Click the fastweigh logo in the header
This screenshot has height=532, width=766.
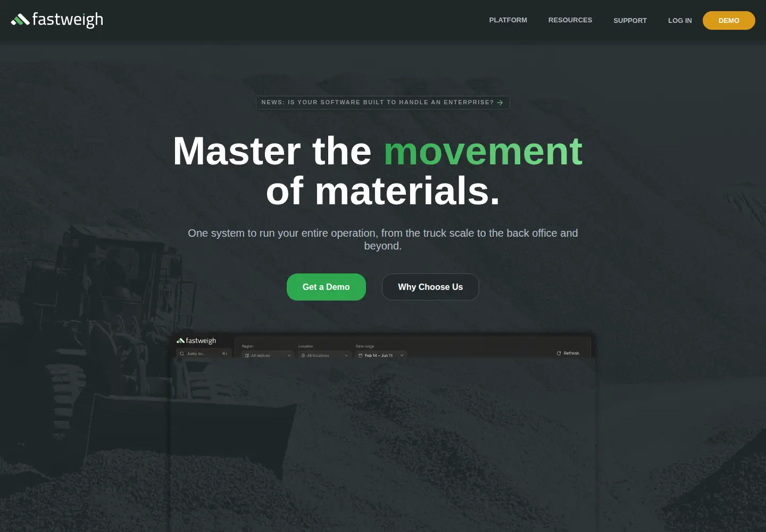(x=57, y=20)
